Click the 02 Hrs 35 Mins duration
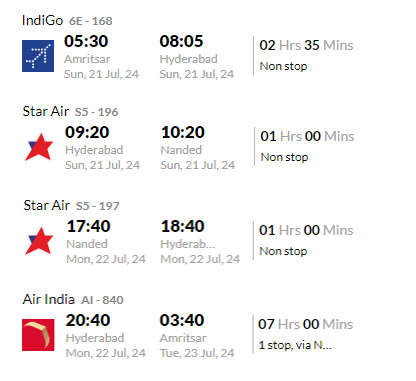The image size is (416, 381). point(306,45)
